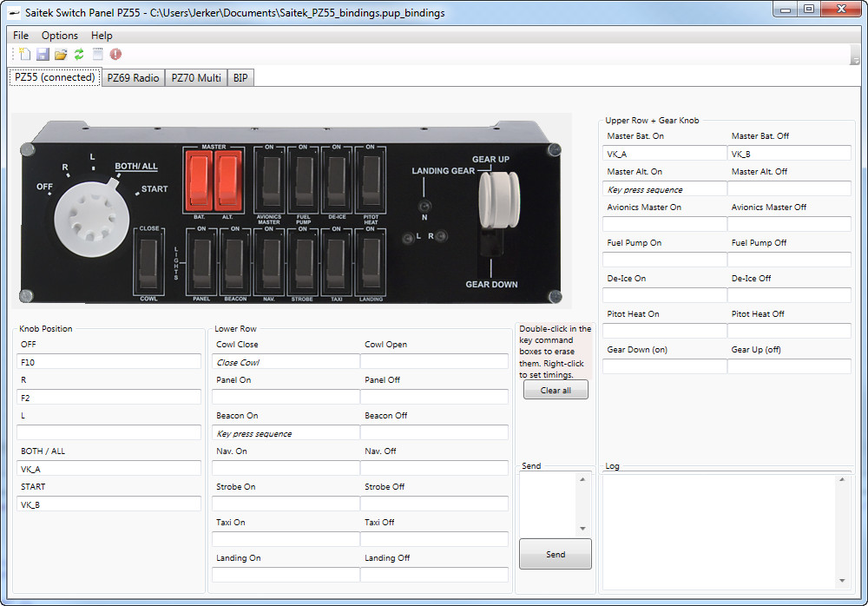Image resolution: width=868 pixels, height=606 pixels.
Task: Click the Log area down scroll arrow
Action: pos(842,581)
